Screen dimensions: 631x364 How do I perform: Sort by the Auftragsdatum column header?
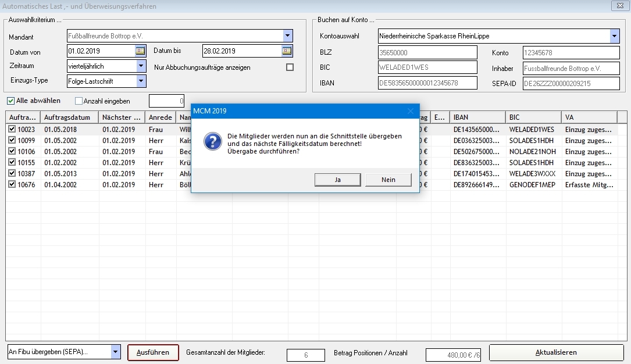tap(70, 117)
